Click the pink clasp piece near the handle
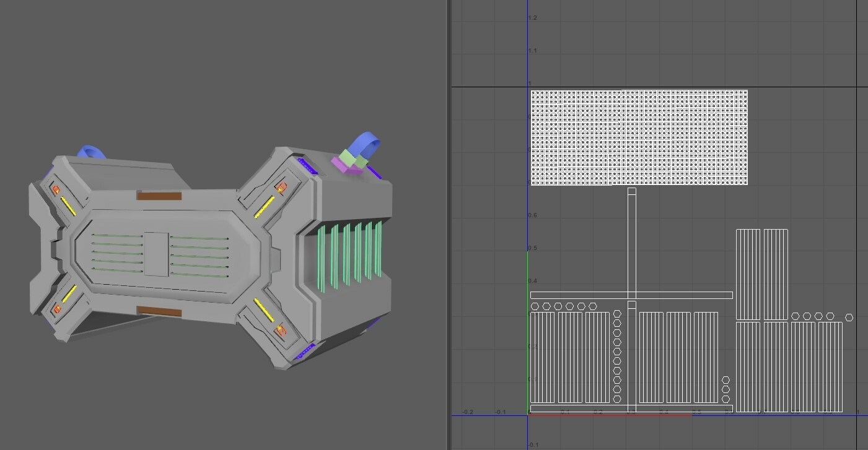 pos(340,166)
